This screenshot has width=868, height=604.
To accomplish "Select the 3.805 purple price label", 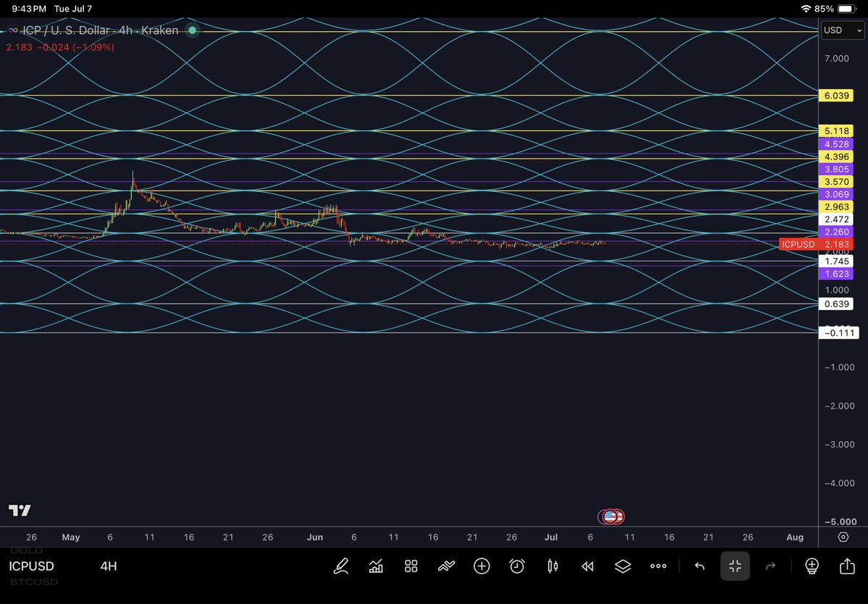I will click(836, 169).
